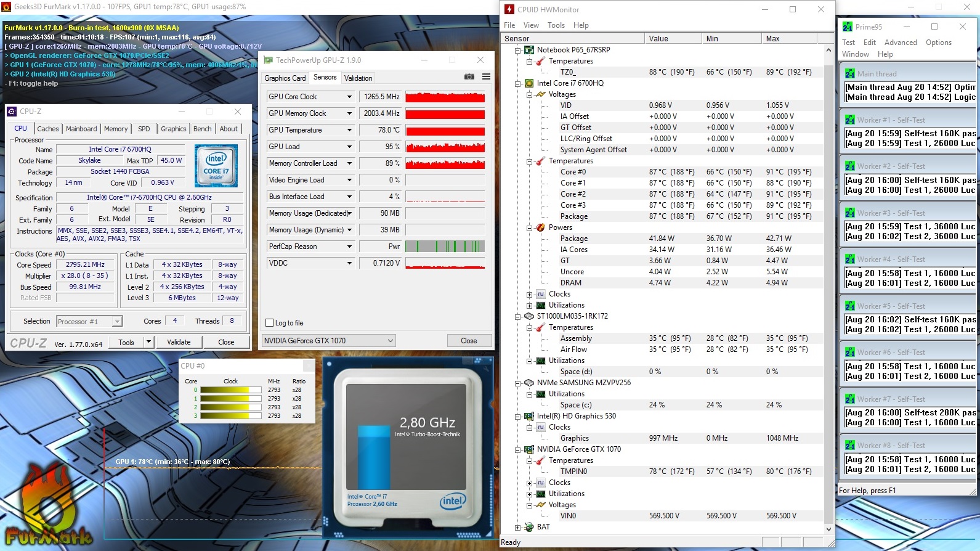
Task: Click the Notebook P65_67RSRP computer icon
Action: click(x=529, y=50)
